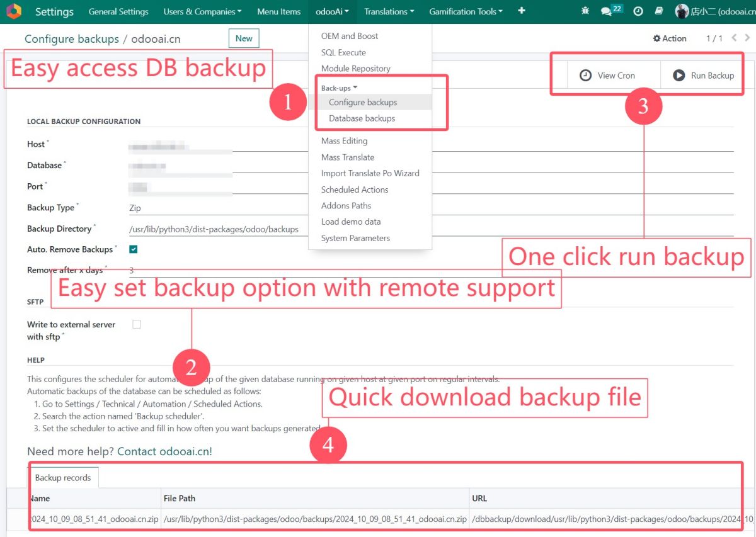Open the debug bug icon menu
756x537 pixels.
click(585, 11)
